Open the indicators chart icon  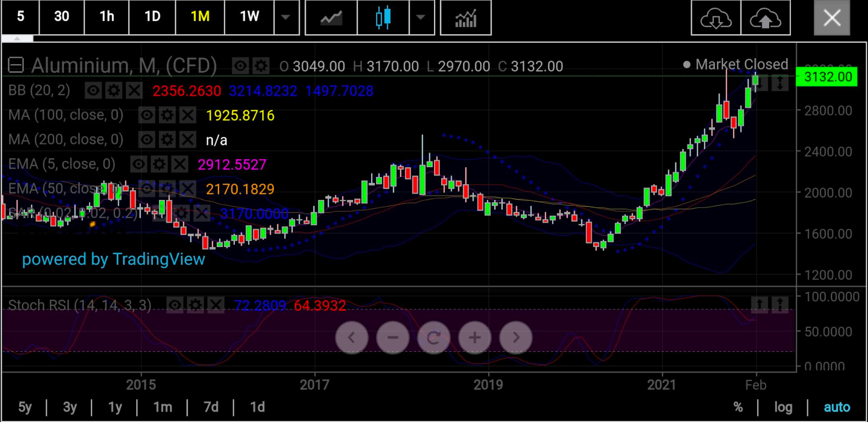(466, 18)
